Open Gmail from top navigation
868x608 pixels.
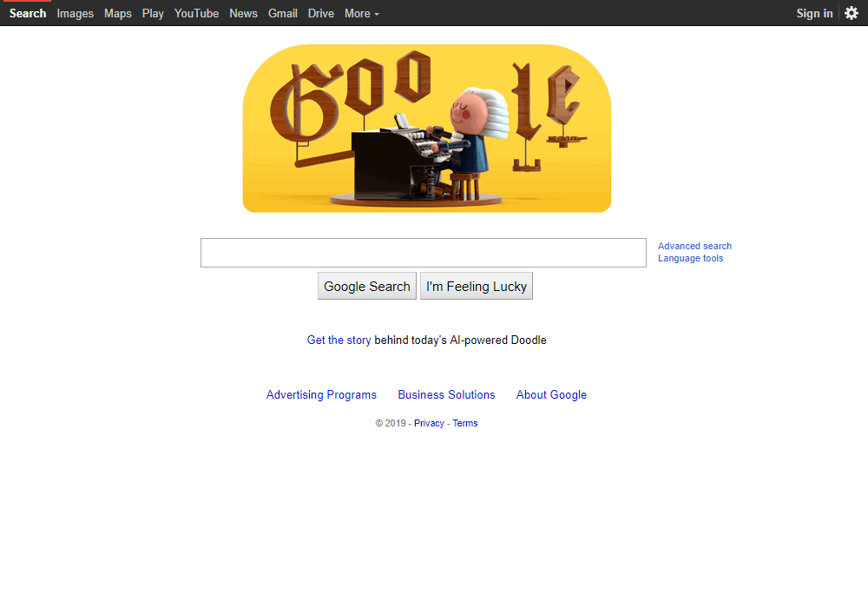[283, 13]
